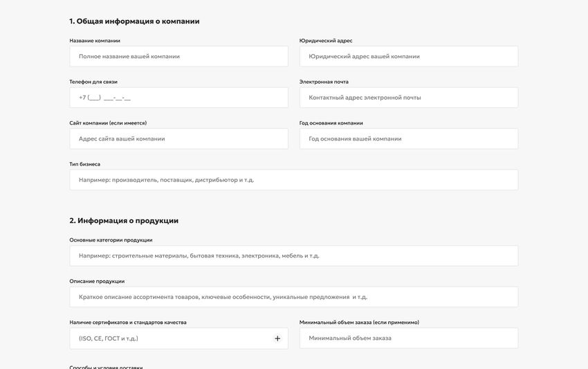The image size is (588, 369).
Task: Click the 'Описание продукции' field label
Action: click(x=97, y=281)
